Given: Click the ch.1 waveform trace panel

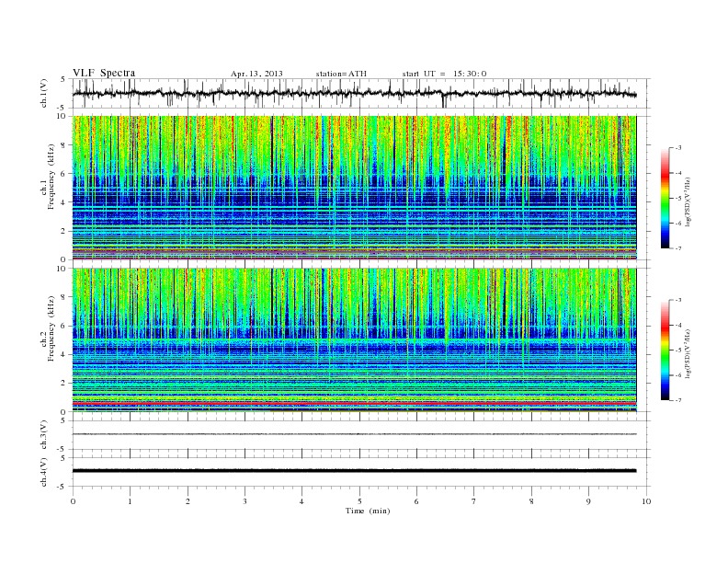Looking at the screenshot, I should coord(361,93).
